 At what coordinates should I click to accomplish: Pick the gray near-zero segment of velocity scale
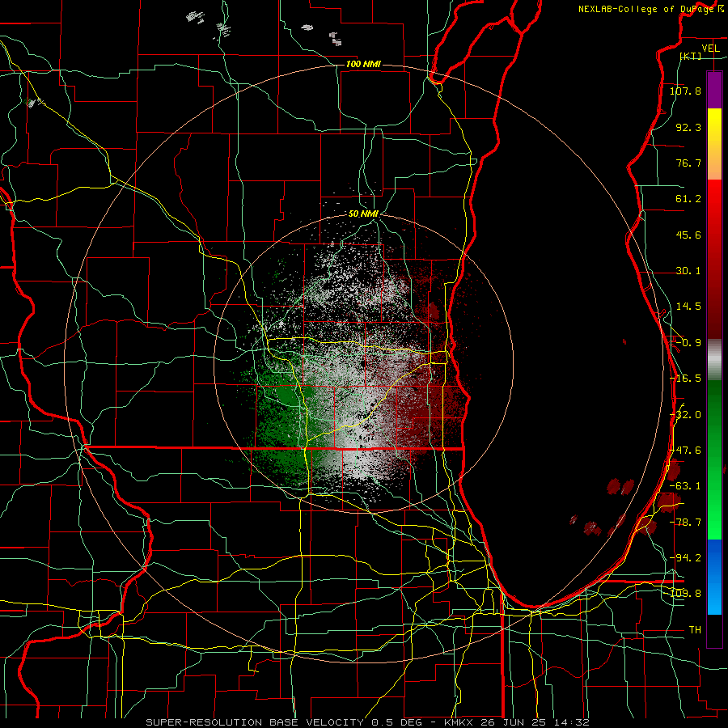[x=714, y=360]
